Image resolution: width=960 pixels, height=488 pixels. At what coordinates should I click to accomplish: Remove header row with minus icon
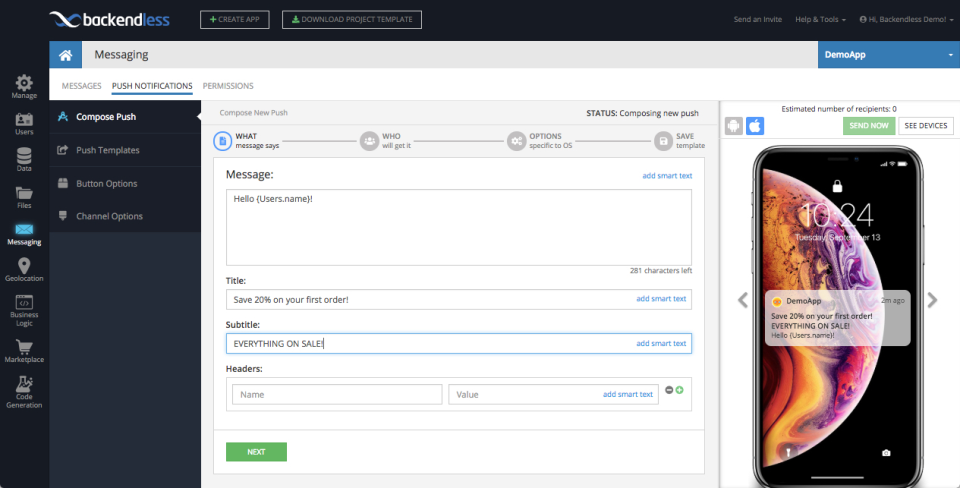pyautogui.click(x=669, y=390)
